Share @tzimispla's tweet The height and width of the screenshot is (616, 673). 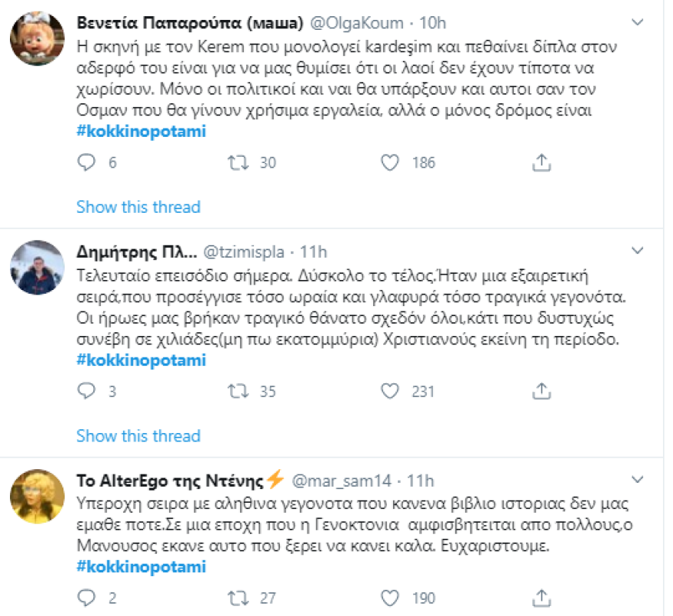543,392
